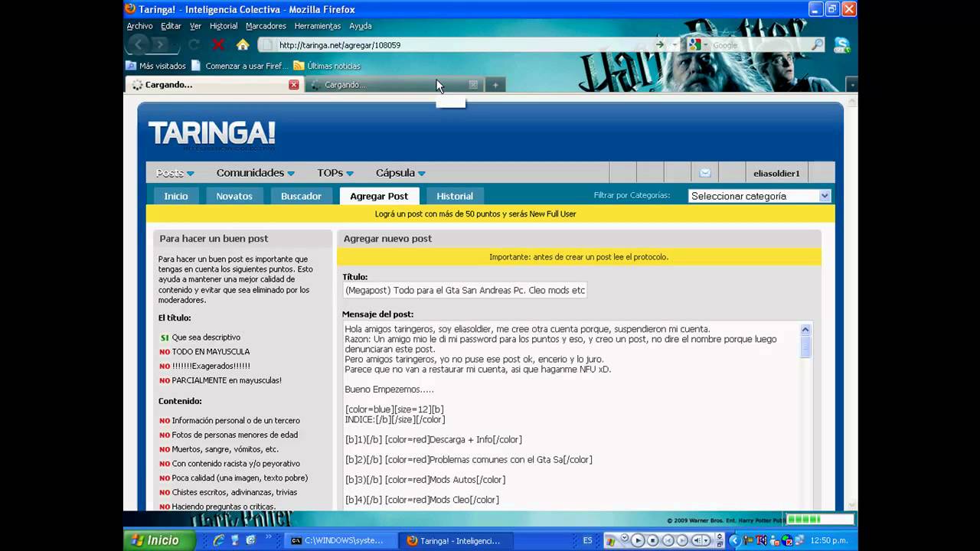980x551 pixels.
Task: Open the Herramientas menu
Action: 317,26
